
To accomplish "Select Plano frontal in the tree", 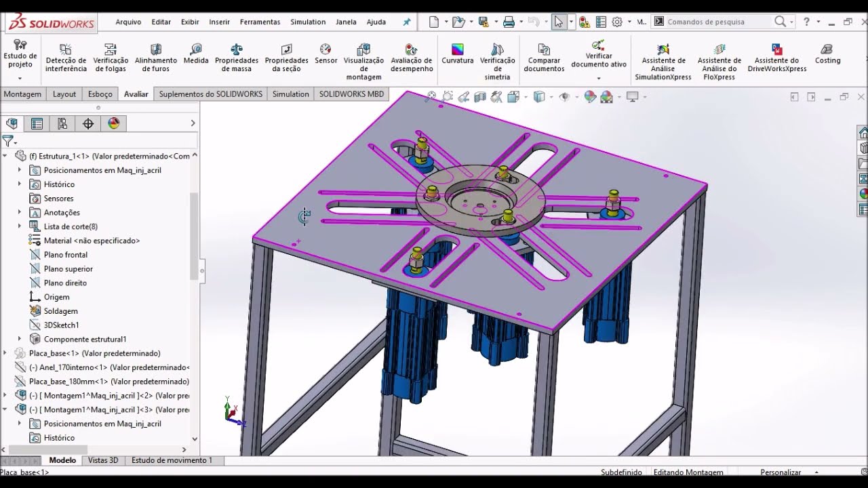I will pos(66,255).
